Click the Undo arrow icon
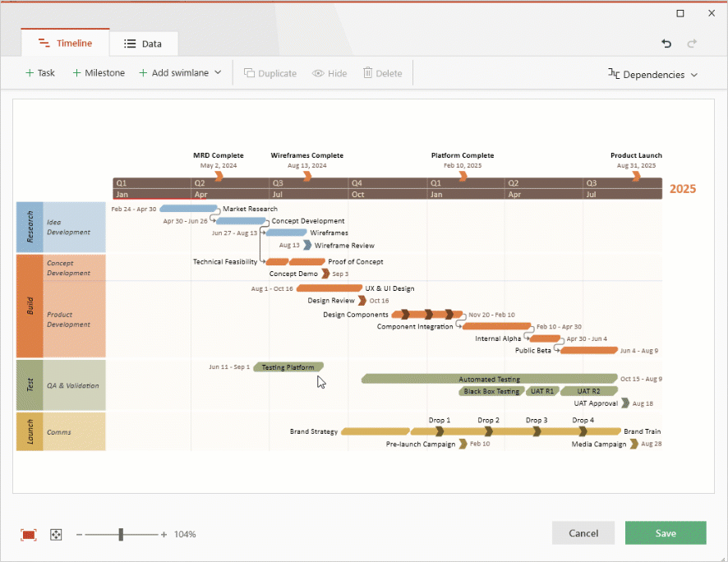The image size is (728, 562). 666,44
